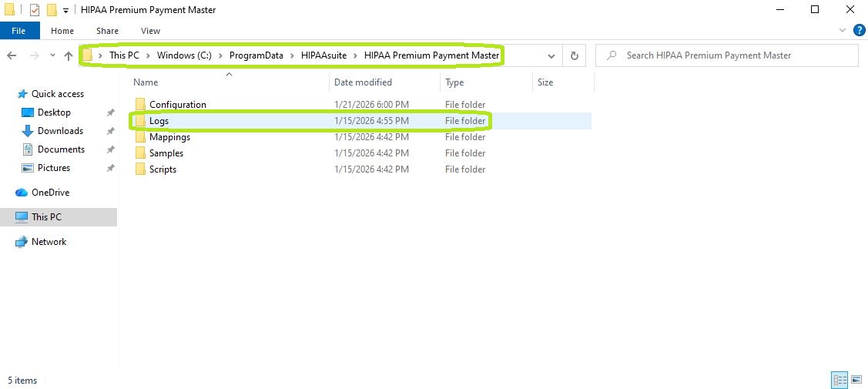Collapse the ribbon with the chevron
Image resolution: width=868 pixels, height=389 pixels.
click(x=843, y=31)
